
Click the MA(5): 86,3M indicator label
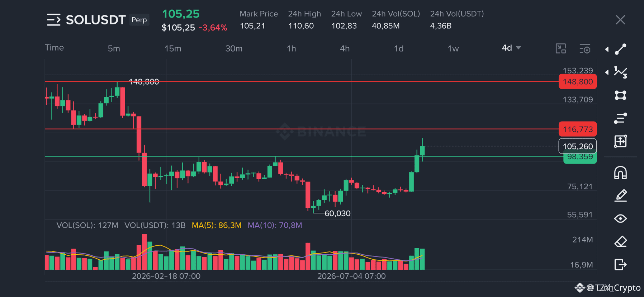217,225
